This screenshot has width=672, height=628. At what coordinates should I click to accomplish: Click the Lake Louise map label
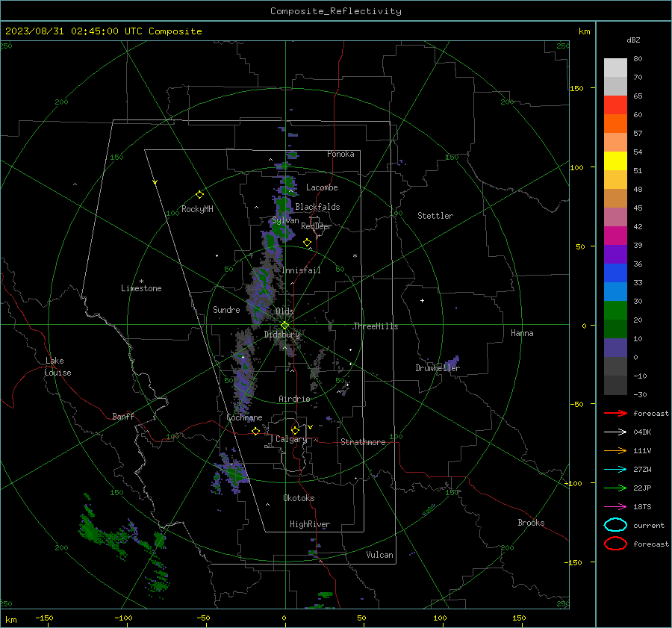57,367
